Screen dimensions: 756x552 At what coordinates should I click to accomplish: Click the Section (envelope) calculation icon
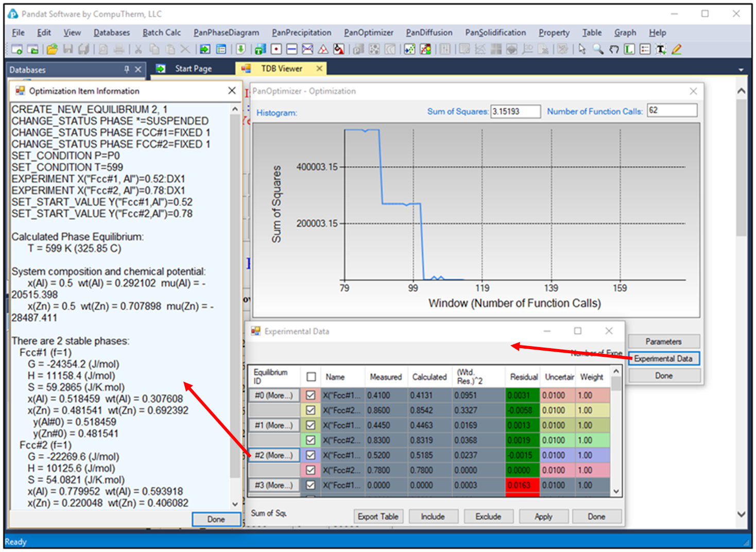tap(307, 49)
